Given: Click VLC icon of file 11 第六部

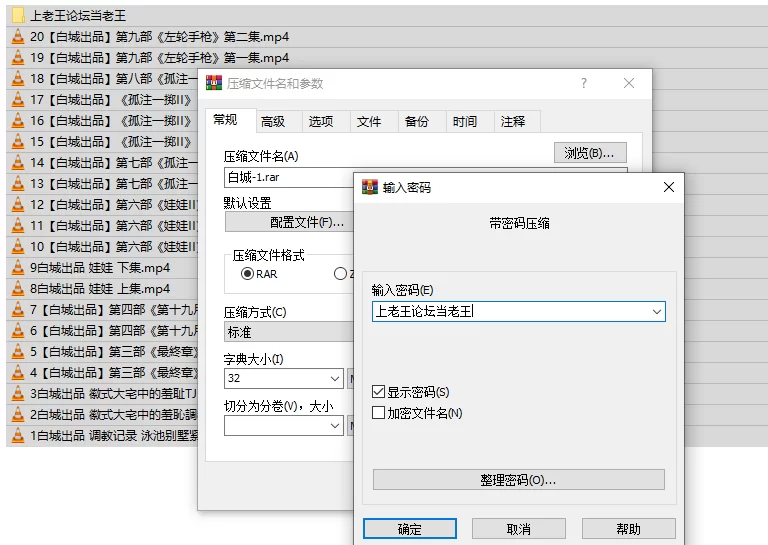Looking at the screenshot, I should pyautogui.click(x=18, y=226).
